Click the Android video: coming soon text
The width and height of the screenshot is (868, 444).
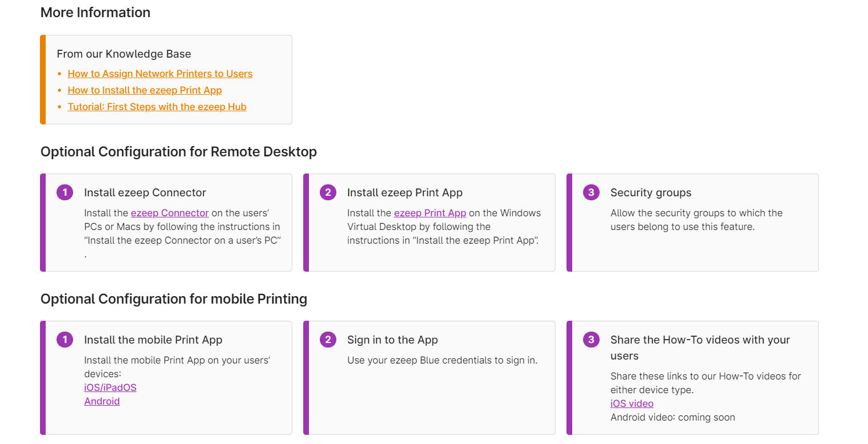tap(673, 417)
